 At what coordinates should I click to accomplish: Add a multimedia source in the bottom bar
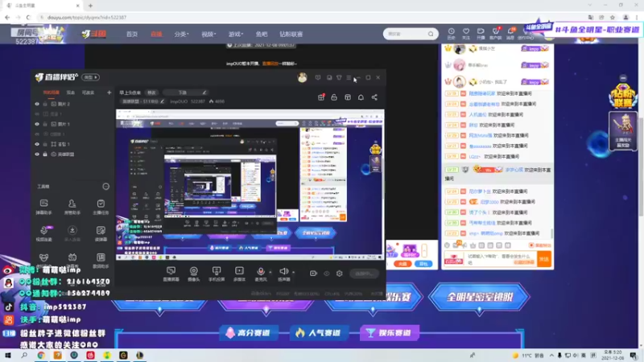pyautogui.click(x=239, y=274)
